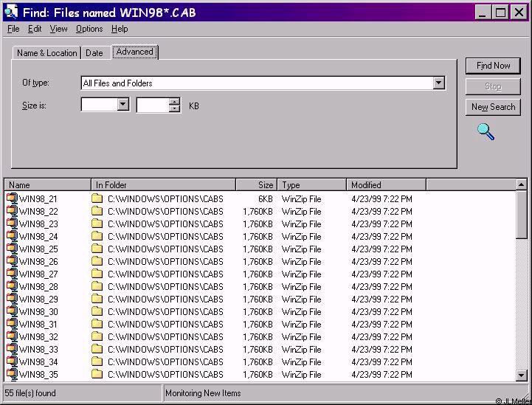Click the 6KB size value
Viewport: 532px width, 405px height.
click(266, 198)
